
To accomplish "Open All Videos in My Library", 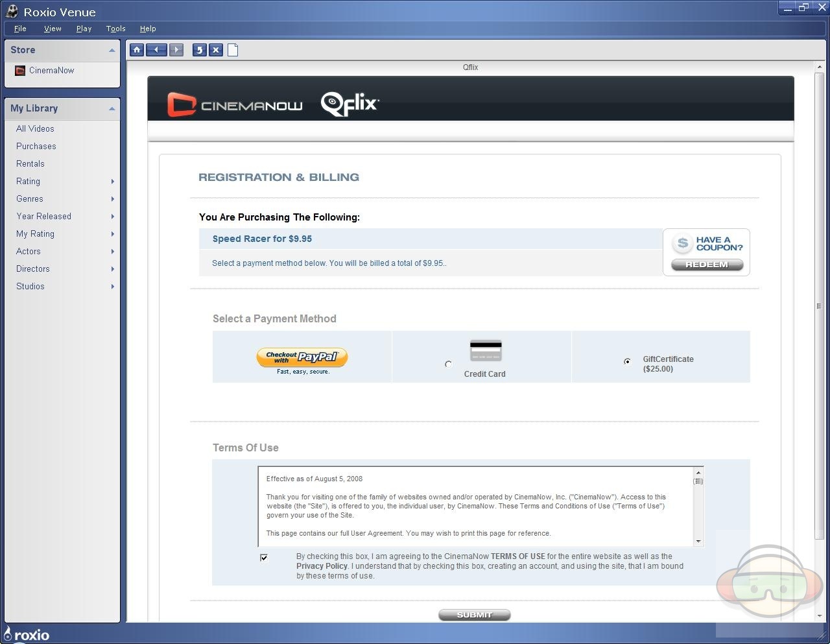I will [35, 128].
